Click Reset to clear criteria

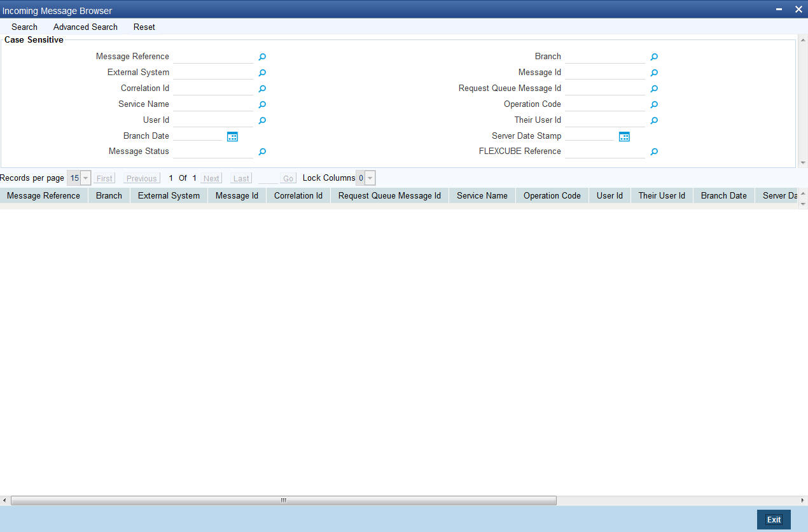click(144, 27)
